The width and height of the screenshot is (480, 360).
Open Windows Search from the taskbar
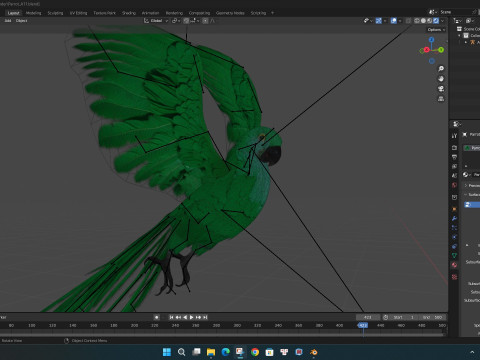coord(182,352)
